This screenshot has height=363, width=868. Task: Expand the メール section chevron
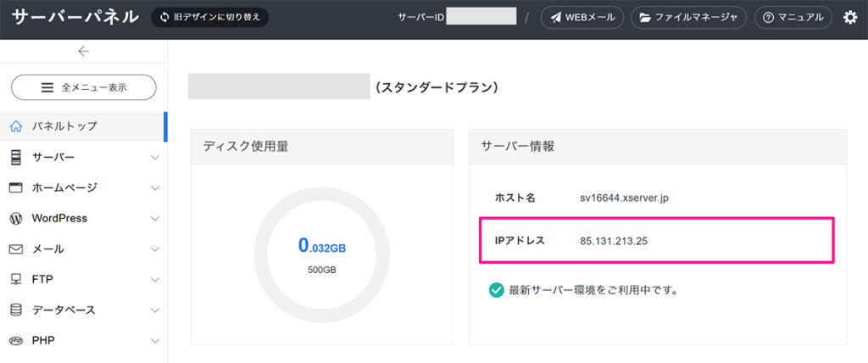(154, 249)
